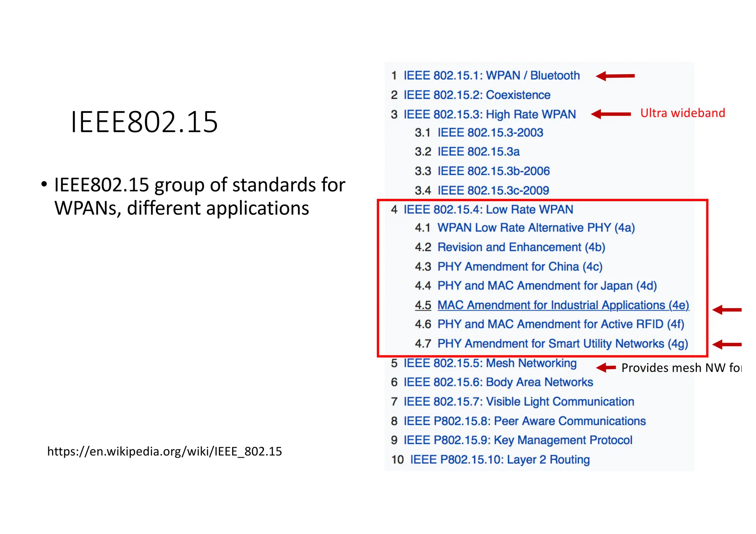Open the IEEE 802.15.2: Coexistence link

coord(477,95)
